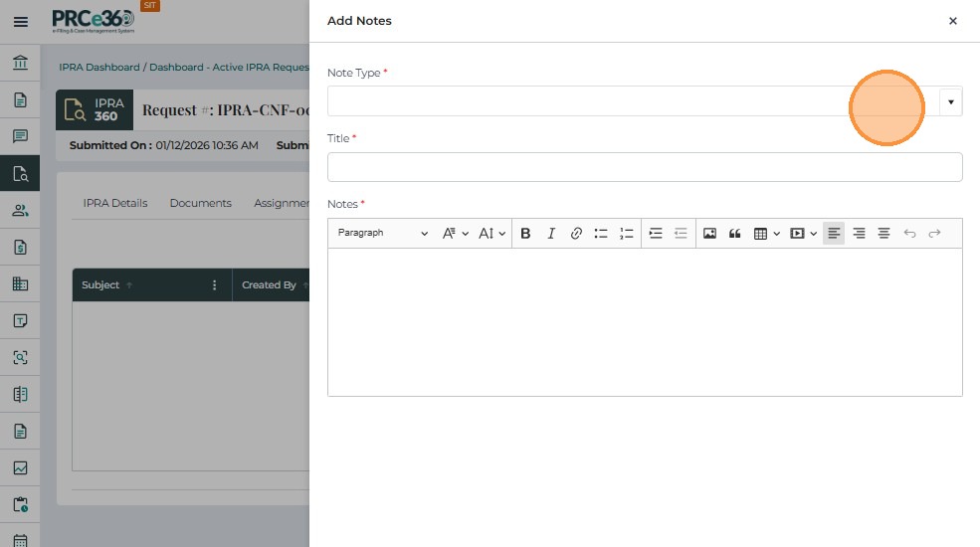The image size is (980, 547).
Task: Go to IPRA Dashboard breadcrumb link
Action: pos(99,67)
